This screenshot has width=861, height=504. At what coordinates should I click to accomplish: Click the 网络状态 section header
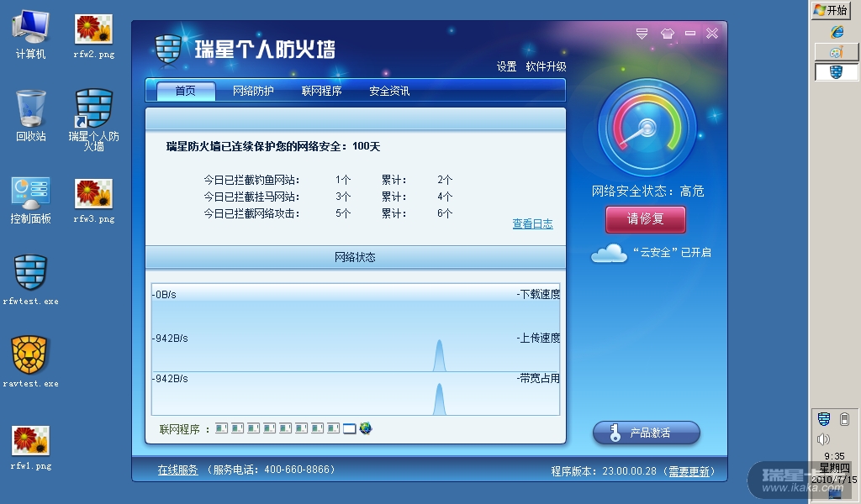click(356, 257)
